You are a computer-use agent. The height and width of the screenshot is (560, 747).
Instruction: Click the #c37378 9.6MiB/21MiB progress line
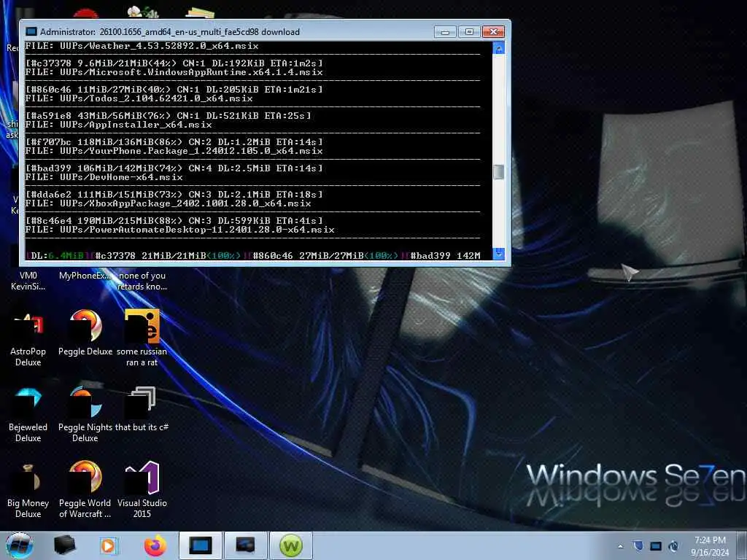click(x=174, y=63)
